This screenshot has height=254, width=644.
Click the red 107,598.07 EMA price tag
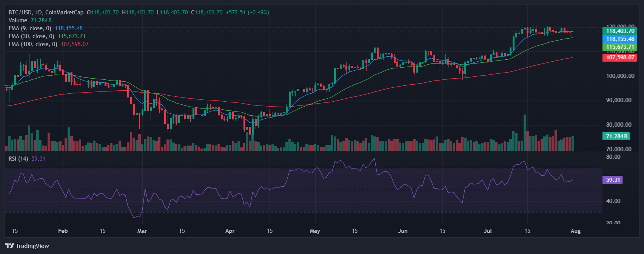pyautogui.click(x=620, y=57)
